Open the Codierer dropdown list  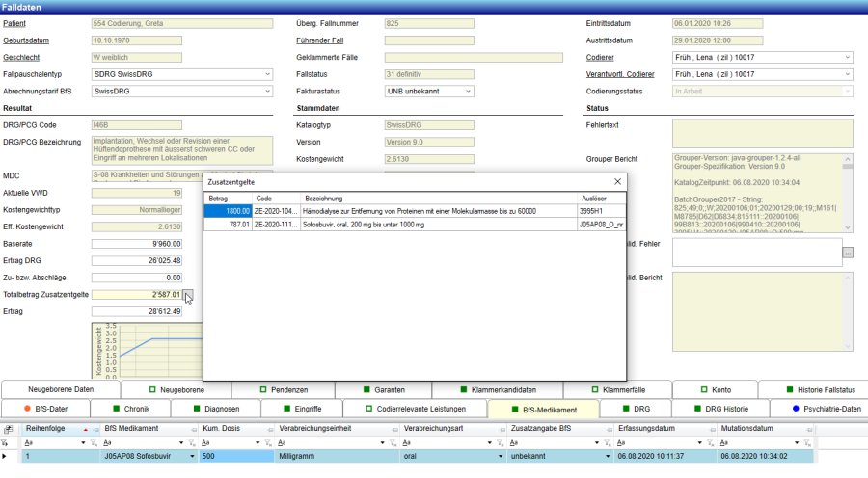(847, 58)
